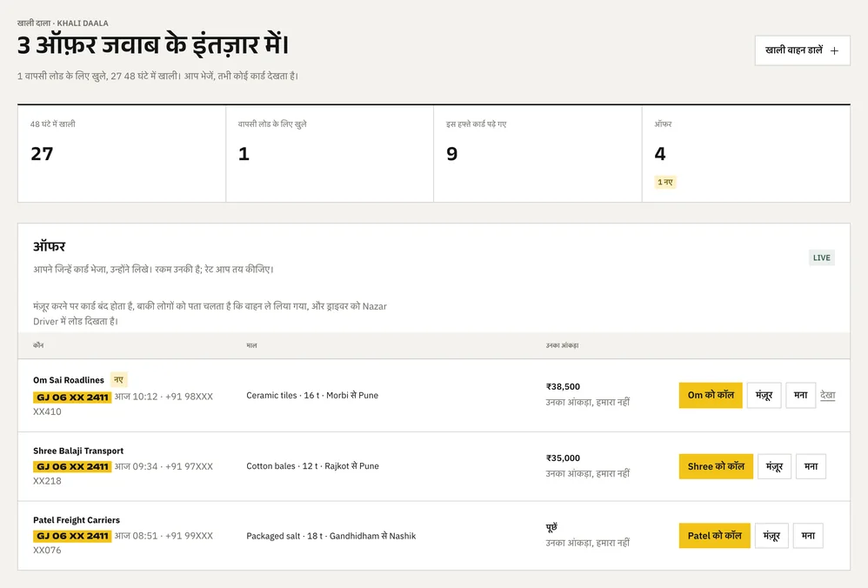Select the Shree Balaji Transport company name
Viewport: 868px width, 588px height.
(x=78, y=451)
